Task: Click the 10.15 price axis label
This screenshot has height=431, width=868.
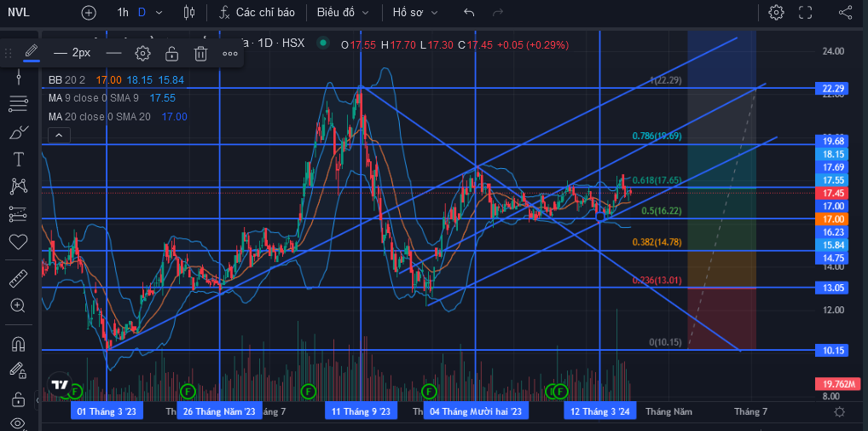Action: 832,350
